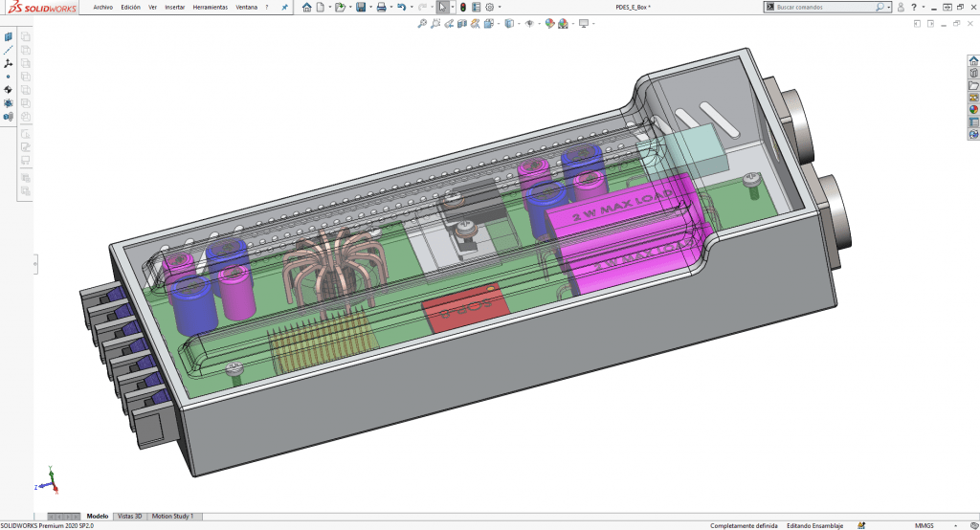Click Zoom to Fit magnifier icon
Viewport: 980px width, 530px height.
pyautogui.click(x=422, y=24)
